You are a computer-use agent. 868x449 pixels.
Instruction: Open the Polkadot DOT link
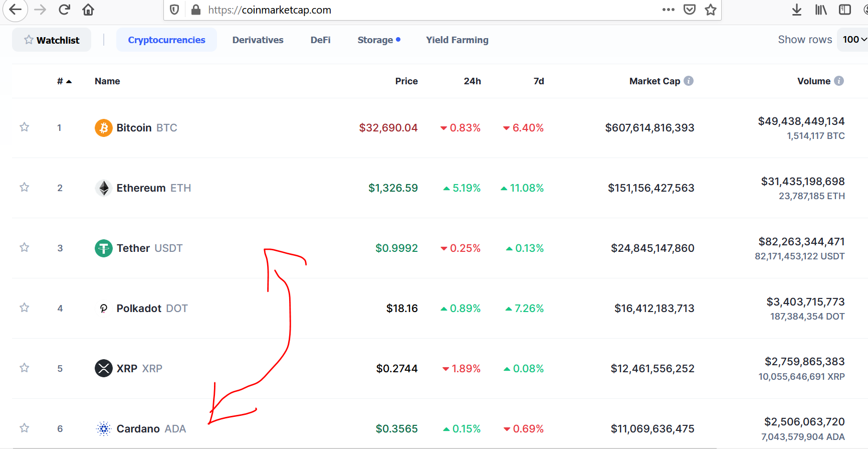pyautogui.click(x=152, y=309)
